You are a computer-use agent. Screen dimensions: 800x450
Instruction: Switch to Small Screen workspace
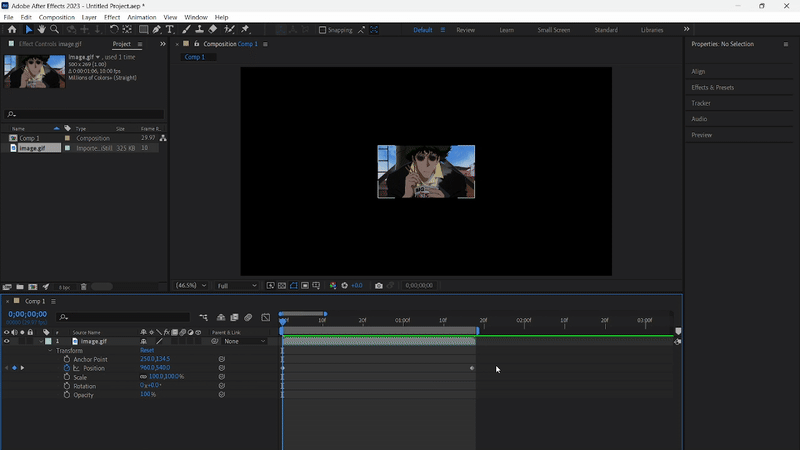[x=554, y=30]
